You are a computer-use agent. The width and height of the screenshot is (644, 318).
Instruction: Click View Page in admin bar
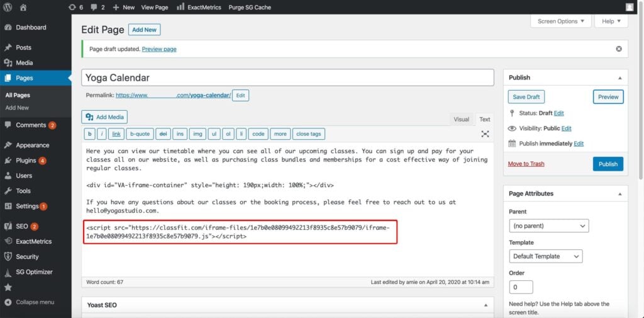155,7
